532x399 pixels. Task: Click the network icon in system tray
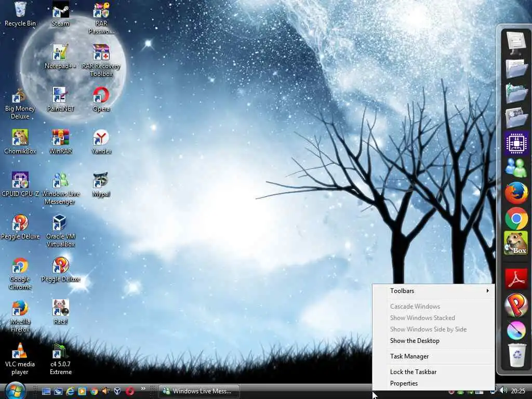(x=494, y=391)
